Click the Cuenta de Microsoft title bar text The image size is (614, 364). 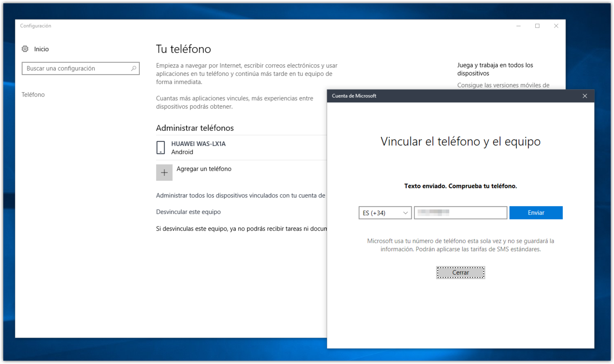point(354,96)
